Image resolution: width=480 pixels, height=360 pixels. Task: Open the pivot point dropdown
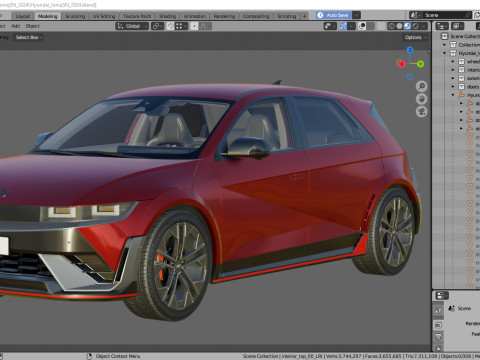pos(157,26)
